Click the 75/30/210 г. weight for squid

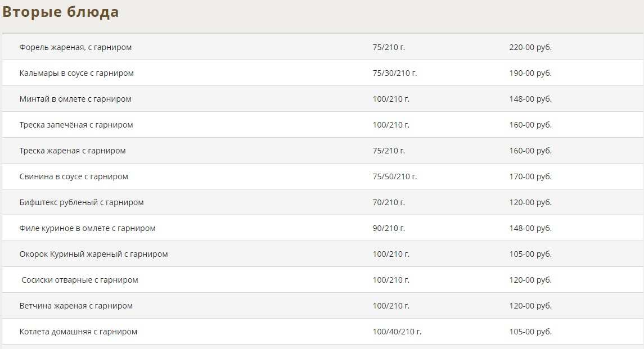tap(394, 73)
